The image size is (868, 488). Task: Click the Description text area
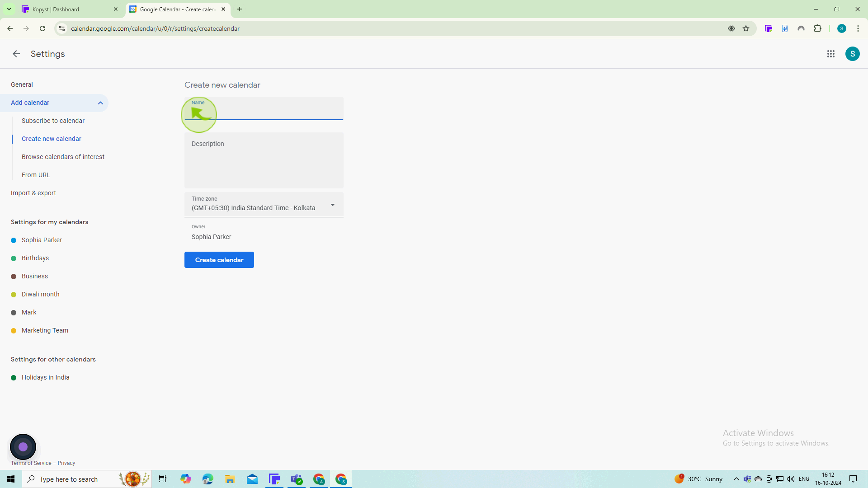click(x=264, y=160)
